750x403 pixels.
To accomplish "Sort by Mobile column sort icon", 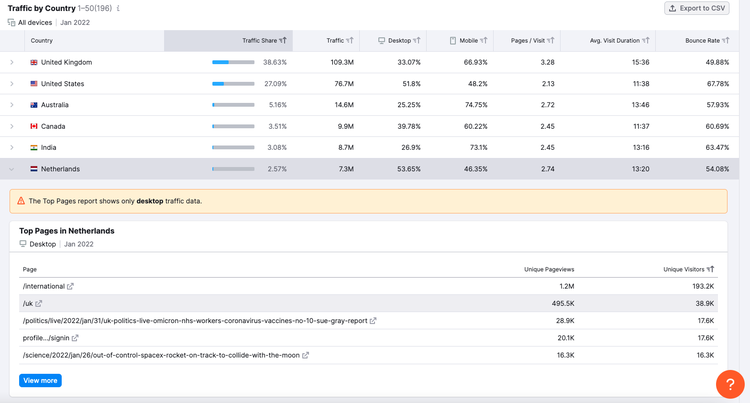I will (484, 41).
